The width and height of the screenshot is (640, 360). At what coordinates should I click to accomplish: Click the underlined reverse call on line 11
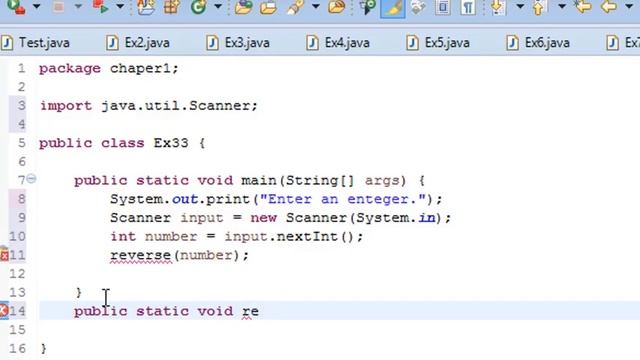[140, 256]
